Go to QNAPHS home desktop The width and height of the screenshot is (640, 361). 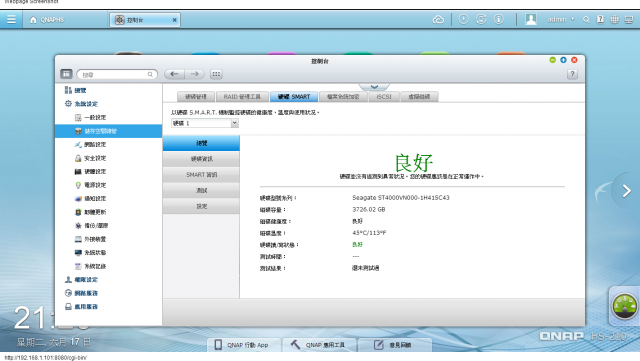tap(47, 20)
